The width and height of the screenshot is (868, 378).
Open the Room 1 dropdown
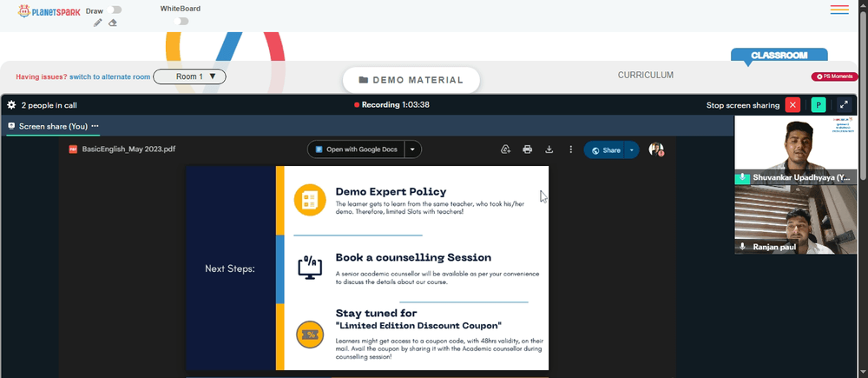[189, 76]
